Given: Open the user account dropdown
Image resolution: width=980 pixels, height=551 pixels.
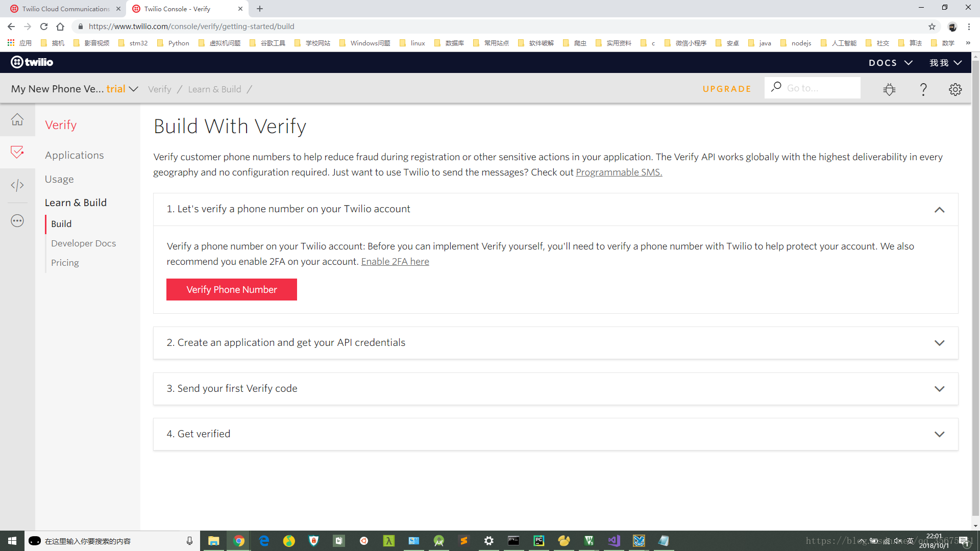Looking at the screenshot, I should coord(945,63).
